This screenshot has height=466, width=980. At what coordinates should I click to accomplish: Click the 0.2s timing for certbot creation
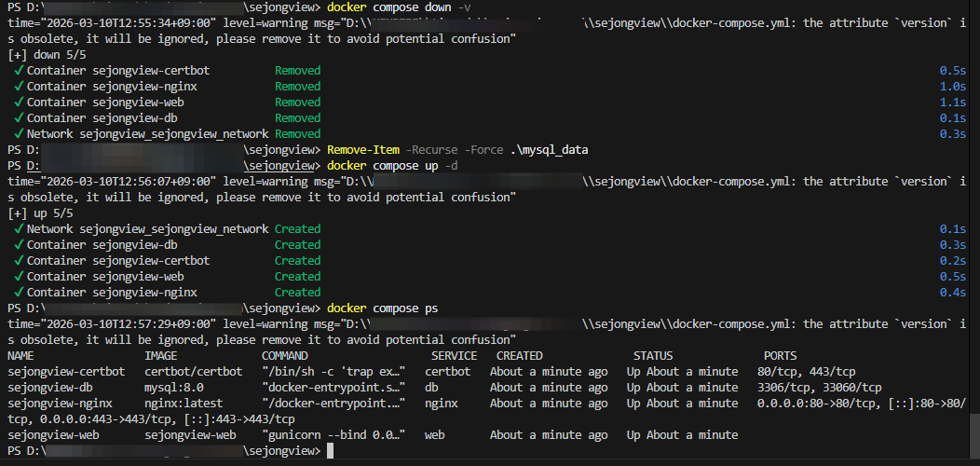[952, 261]
